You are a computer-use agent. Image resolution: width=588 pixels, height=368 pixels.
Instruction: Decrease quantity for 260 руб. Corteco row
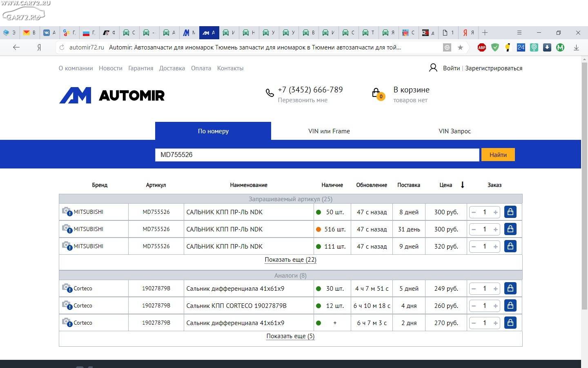click(474, 306)
